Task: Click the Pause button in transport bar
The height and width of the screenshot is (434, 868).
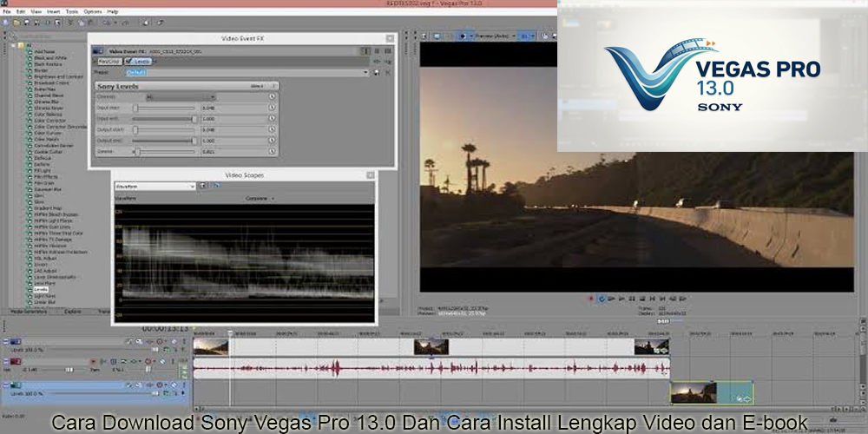Action: (x=632, y=299)
